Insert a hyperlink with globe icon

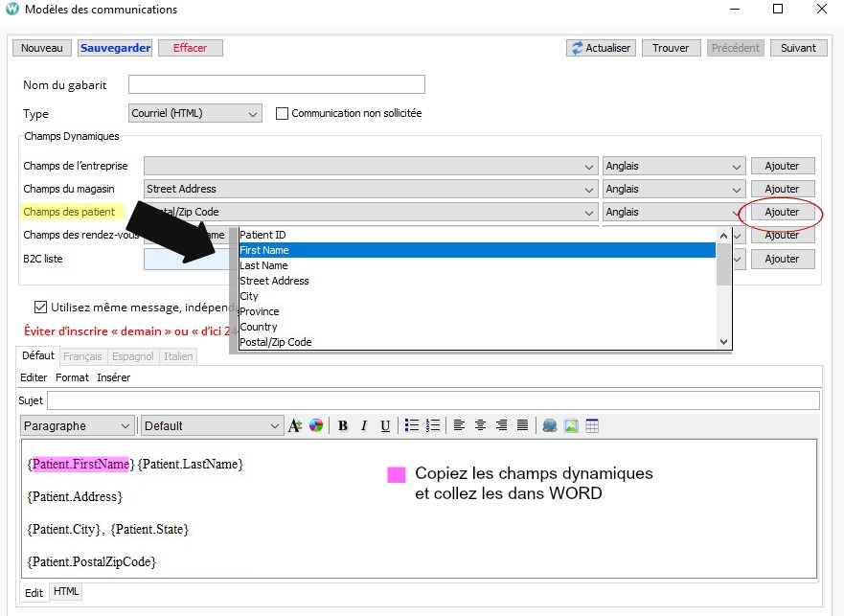(x=550, y=426)
